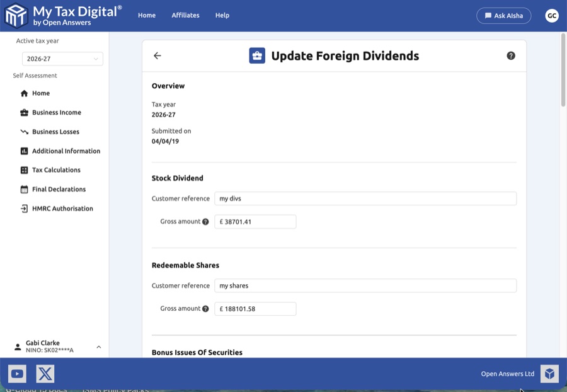Viewport: 567px width, 392px height.
Task: Expand the Gabi Clarke account chevron
Action: coord(98,347)
